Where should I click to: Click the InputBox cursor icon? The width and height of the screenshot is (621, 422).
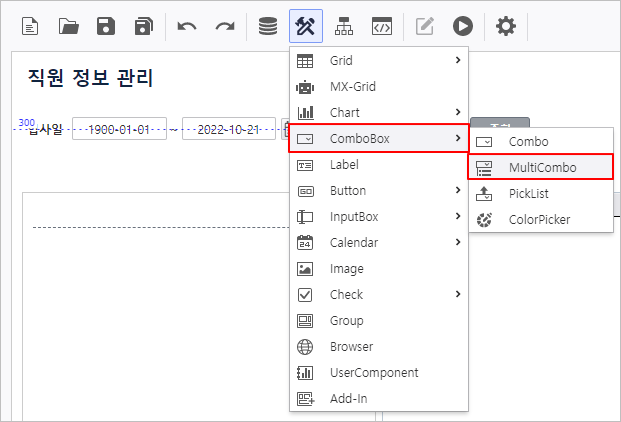point(305,217)
